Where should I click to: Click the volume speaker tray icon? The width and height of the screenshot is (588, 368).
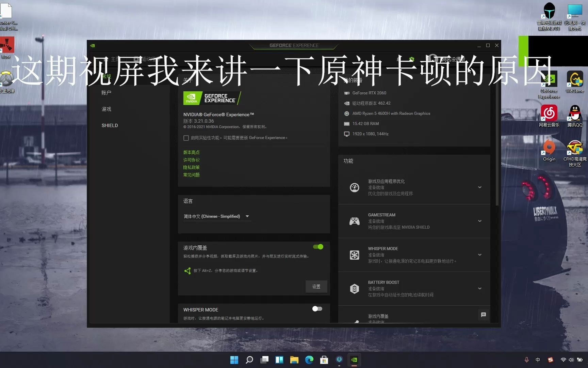tap(571, 360)
